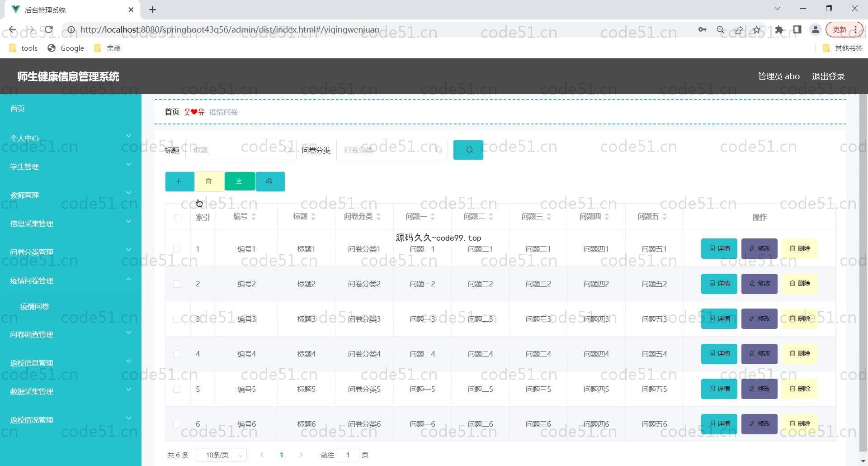Image resolution: width=868 pixels, height=466 pixels.
Task: Toggle the select-all header checkbox
Action: tap(177, 218)
